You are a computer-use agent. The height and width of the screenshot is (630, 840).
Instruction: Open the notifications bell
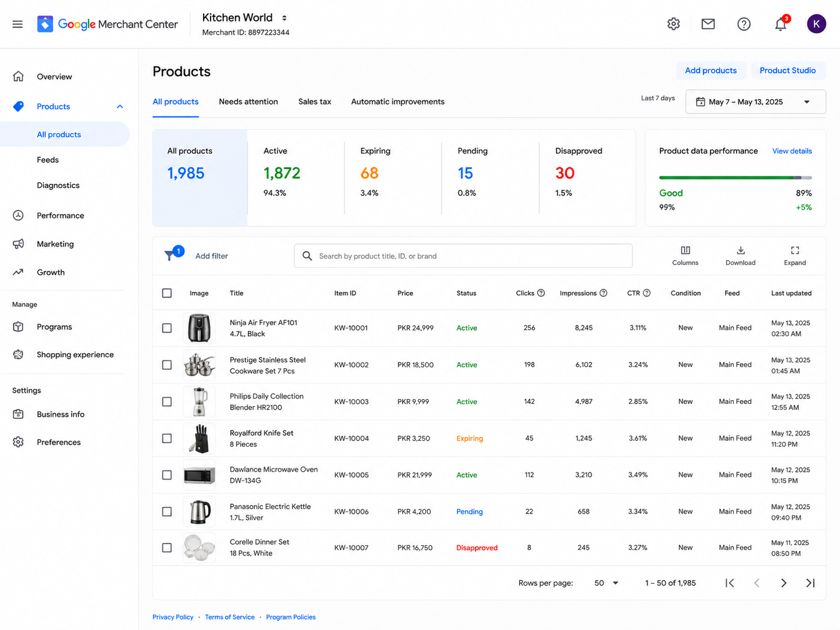coord(781,24)
